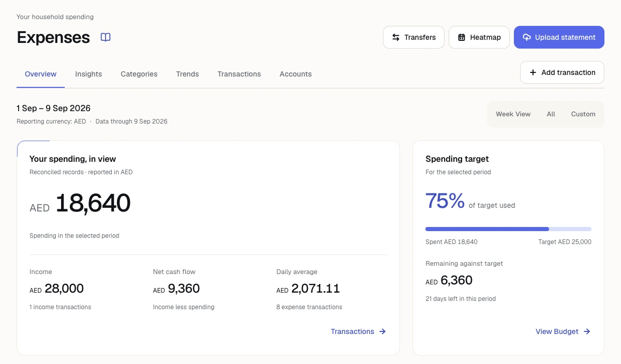Open the View Budget link
Viewport: 621px width, 364px height.
click(563, 331)
